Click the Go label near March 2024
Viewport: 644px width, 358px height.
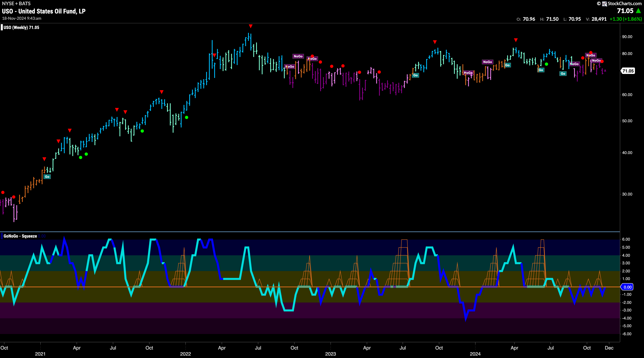507,65
